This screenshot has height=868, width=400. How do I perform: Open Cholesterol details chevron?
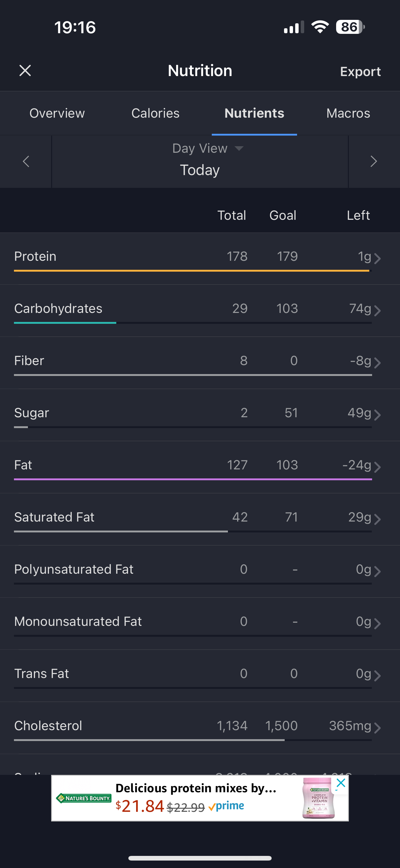[377, 728]
